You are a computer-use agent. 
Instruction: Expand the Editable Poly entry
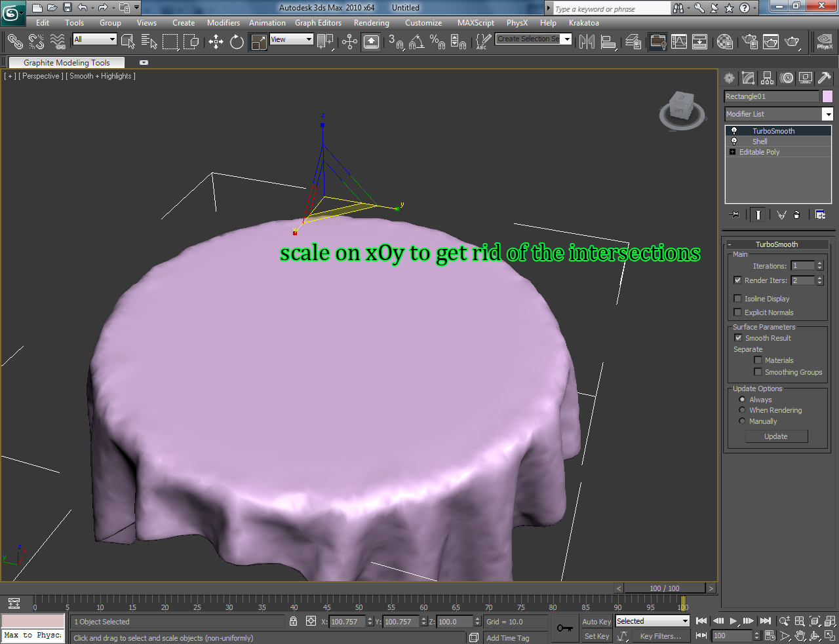[x=732, y=152]
